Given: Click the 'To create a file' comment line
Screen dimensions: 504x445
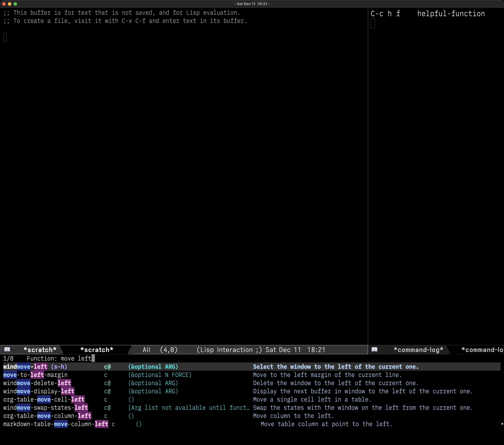Looking at the screenshot, I should coord(125,21).
